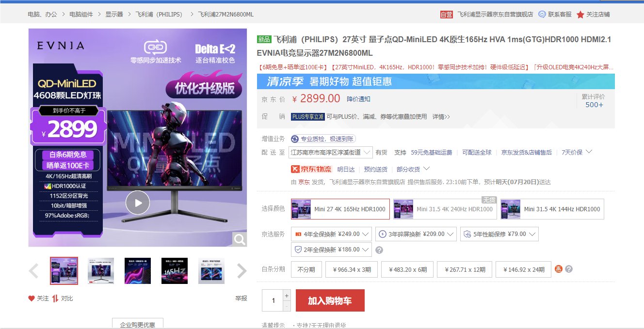Image resolution: width=644 pixels, height=329 pixels.
Task: Open the image magnifier search icon
Action: [240, 239]
